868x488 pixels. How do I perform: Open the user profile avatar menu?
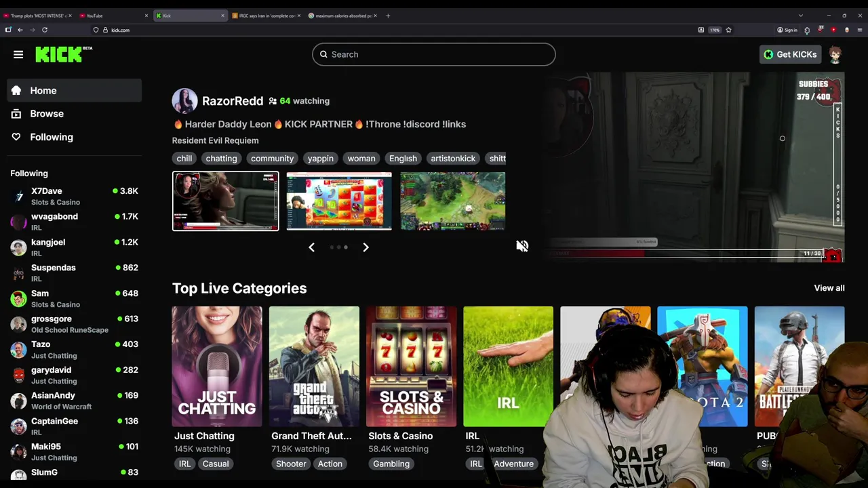coord(835,54)
